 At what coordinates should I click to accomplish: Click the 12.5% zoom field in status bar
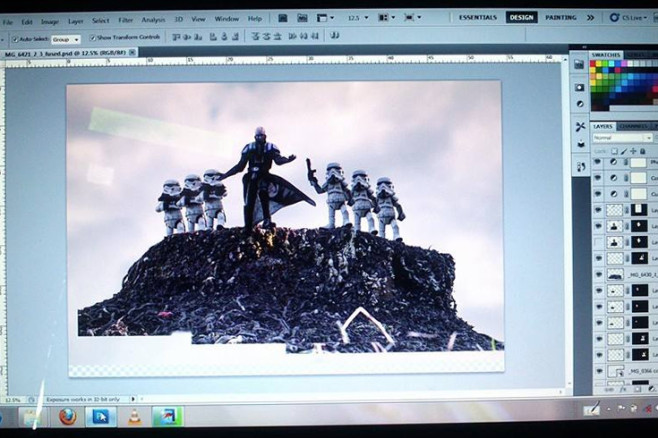[12, 400]
